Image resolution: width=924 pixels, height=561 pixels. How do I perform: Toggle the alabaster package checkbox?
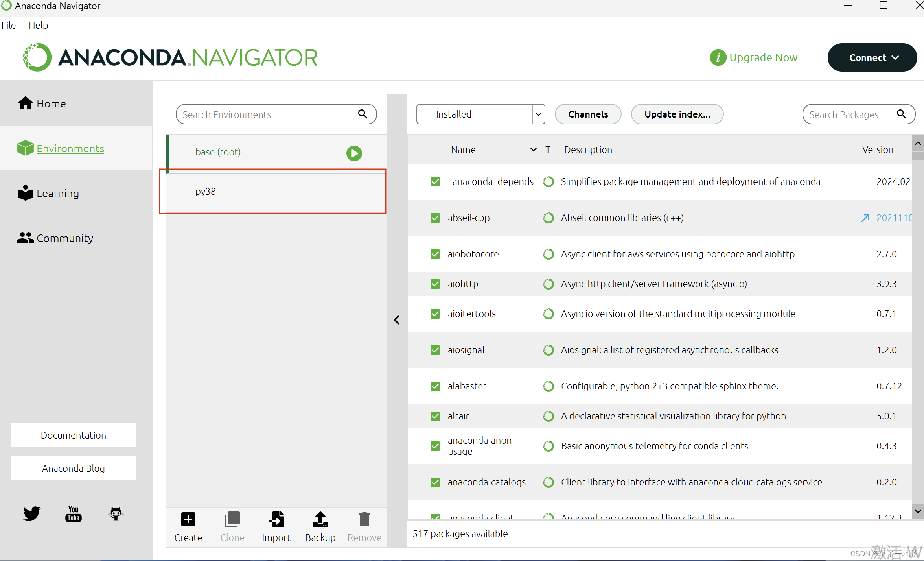pyautogui.click(x=435, y=386)
